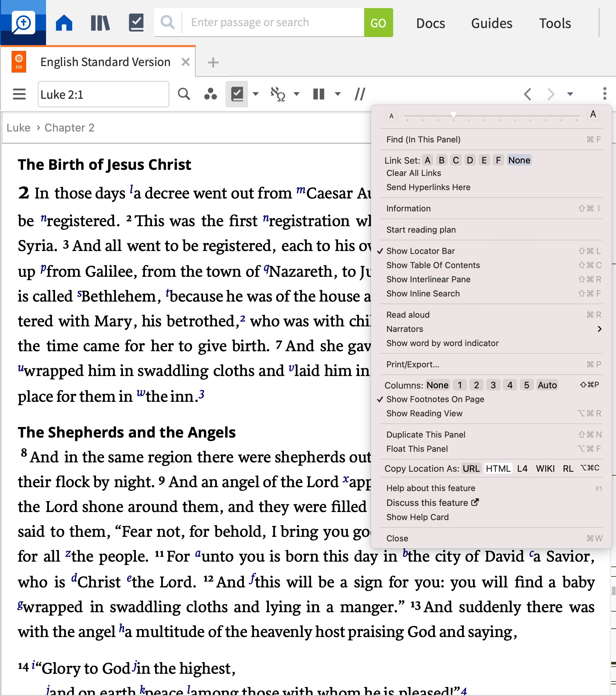Open the Guides menu

point(492,23)
